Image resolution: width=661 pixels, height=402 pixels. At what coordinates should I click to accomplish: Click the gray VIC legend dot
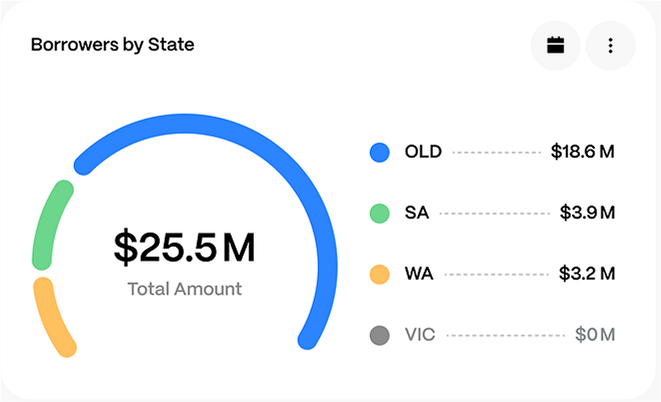point(379,334)
